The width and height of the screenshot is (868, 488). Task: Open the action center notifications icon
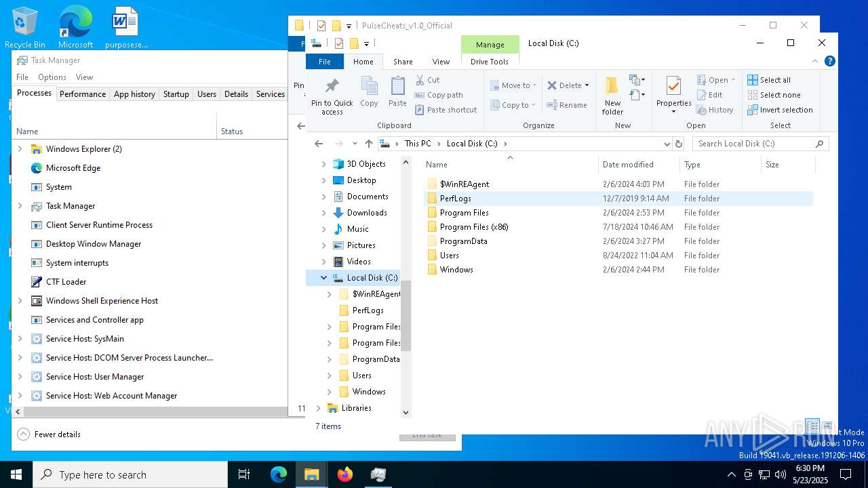(846, 474)
